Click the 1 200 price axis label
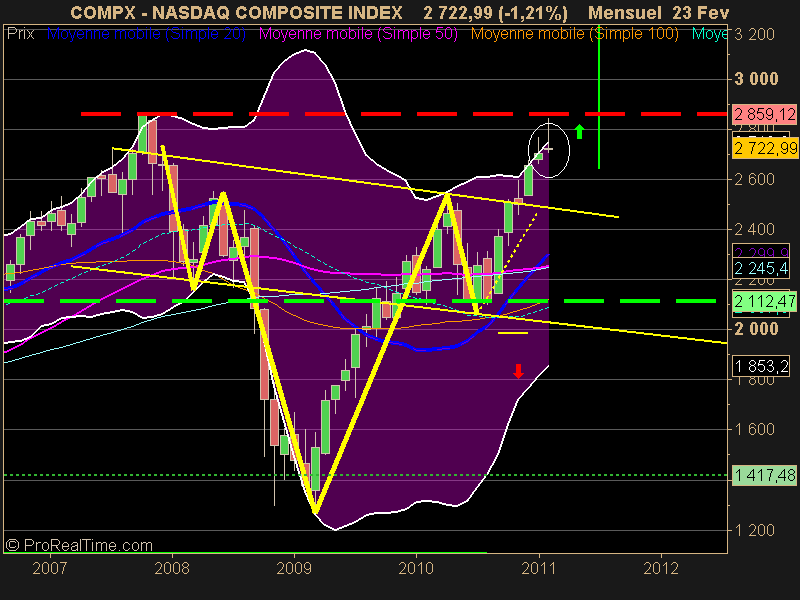The width and height of the screenshot is (800, 600). (x=755, y=530)
